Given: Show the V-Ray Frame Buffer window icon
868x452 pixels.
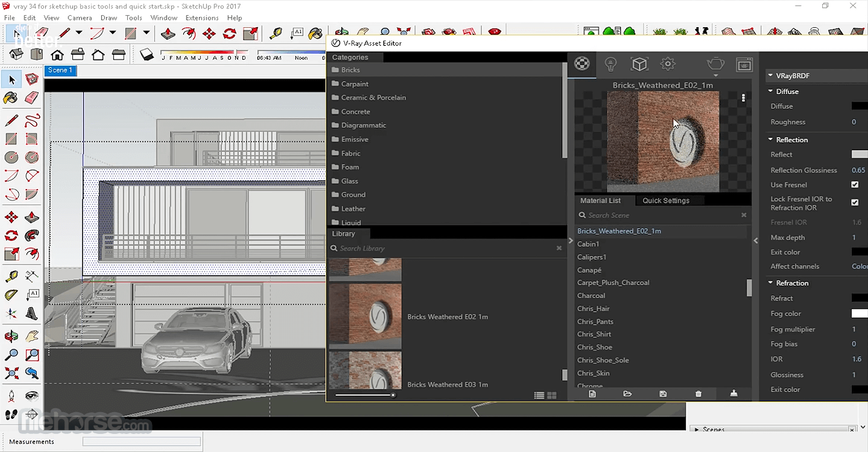Looking at the screenshot, I should (744, 64).
